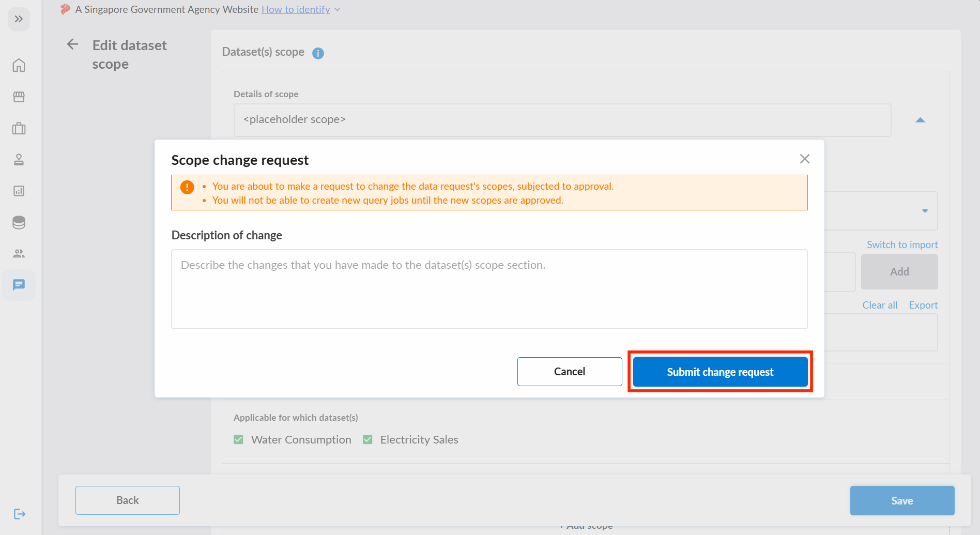Go back using the left arrow icon
980x535 pixels.
tap(72, 44)
